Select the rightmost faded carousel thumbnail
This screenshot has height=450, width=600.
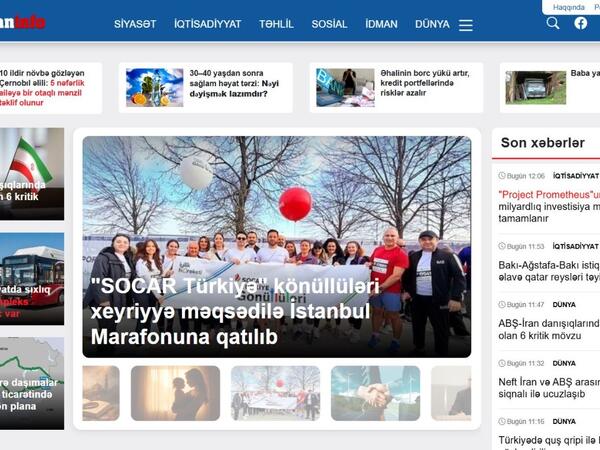point(451,393)
